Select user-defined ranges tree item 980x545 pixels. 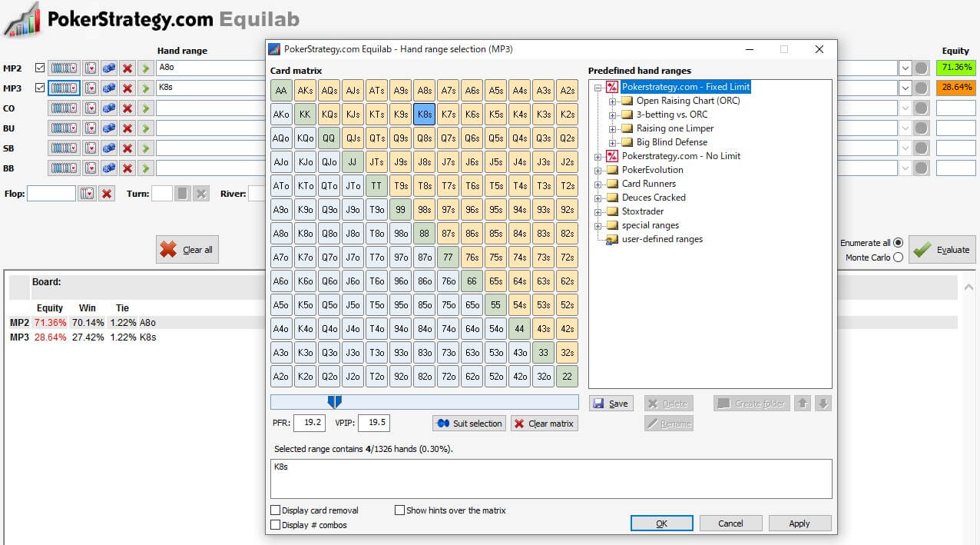coord(662,239)
